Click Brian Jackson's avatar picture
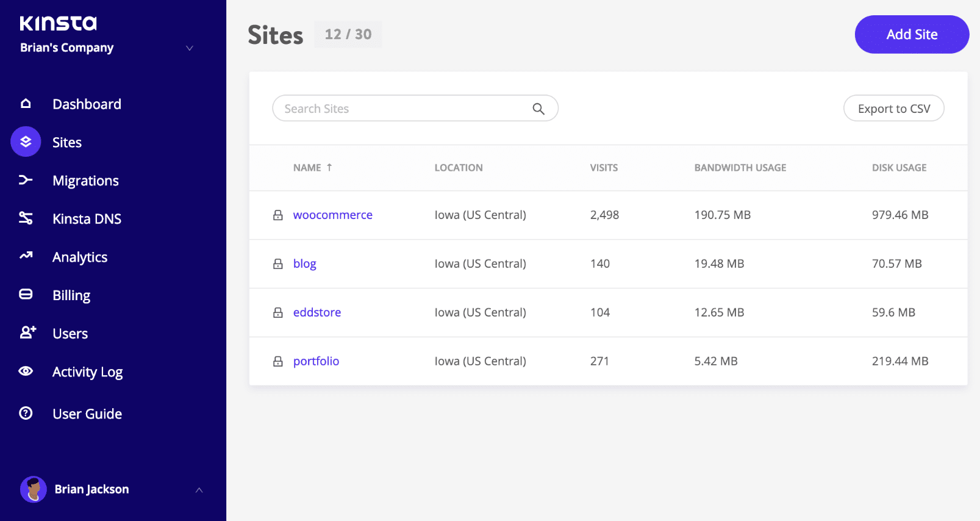980x521 pixels. coord(34,489)
